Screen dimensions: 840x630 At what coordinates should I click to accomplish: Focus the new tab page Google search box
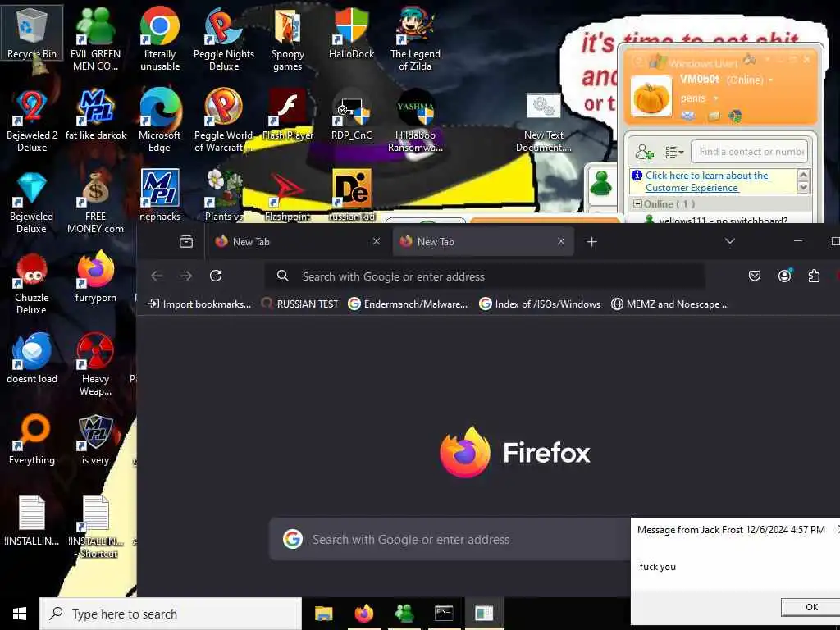(450, 540)
